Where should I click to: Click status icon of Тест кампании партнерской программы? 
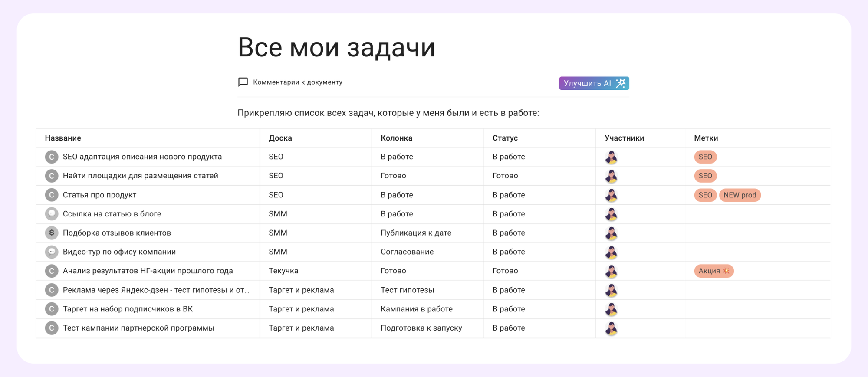coord(52,328)
